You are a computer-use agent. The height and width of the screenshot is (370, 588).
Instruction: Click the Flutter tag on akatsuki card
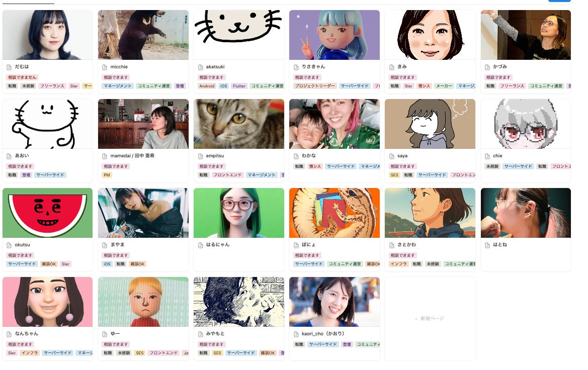(x=239, y=86)
